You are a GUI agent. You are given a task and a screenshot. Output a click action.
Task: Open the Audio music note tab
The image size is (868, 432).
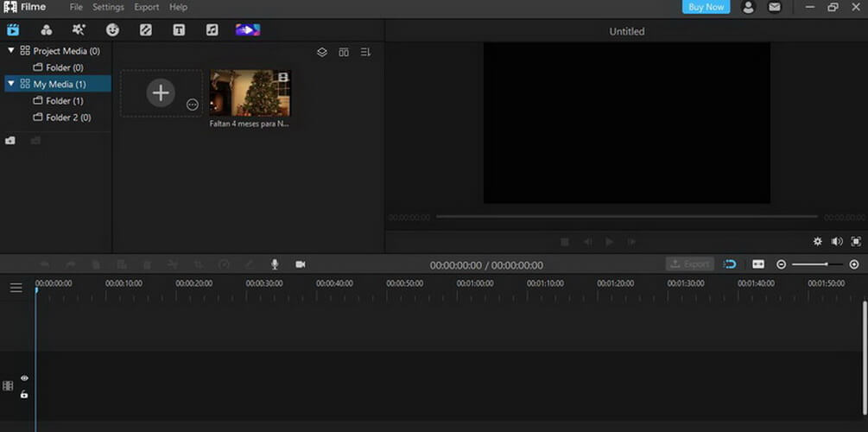pyautogui.click(x=212, y=30)
